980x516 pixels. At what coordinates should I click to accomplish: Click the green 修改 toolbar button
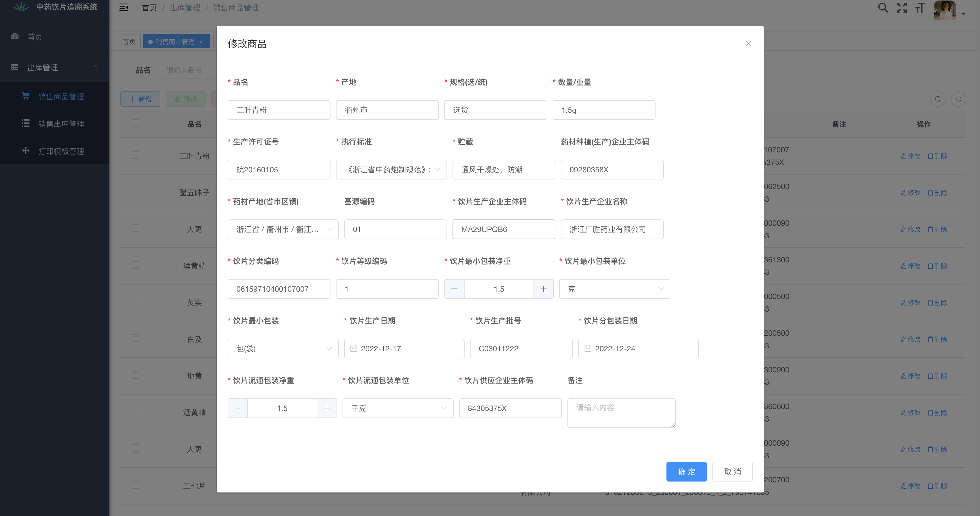pyautogui.click(x=186, y=99)
